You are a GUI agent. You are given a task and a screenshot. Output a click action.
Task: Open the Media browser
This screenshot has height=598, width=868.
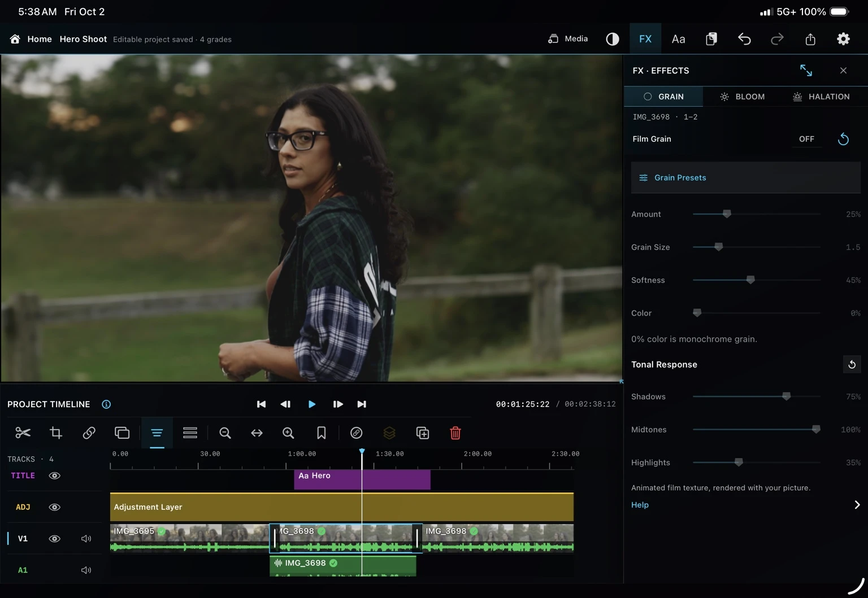click(x=568, y=39)
